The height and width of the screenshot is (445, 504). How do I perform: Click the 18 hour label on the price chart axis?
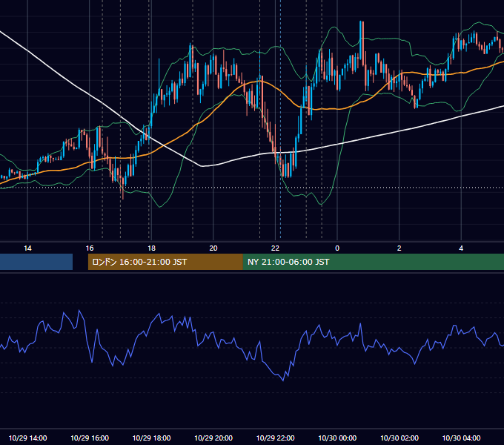point(151,248)
